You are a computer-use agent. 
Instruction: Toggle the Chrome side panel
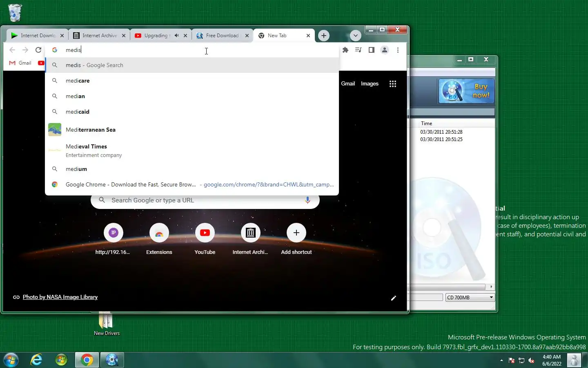371,50
